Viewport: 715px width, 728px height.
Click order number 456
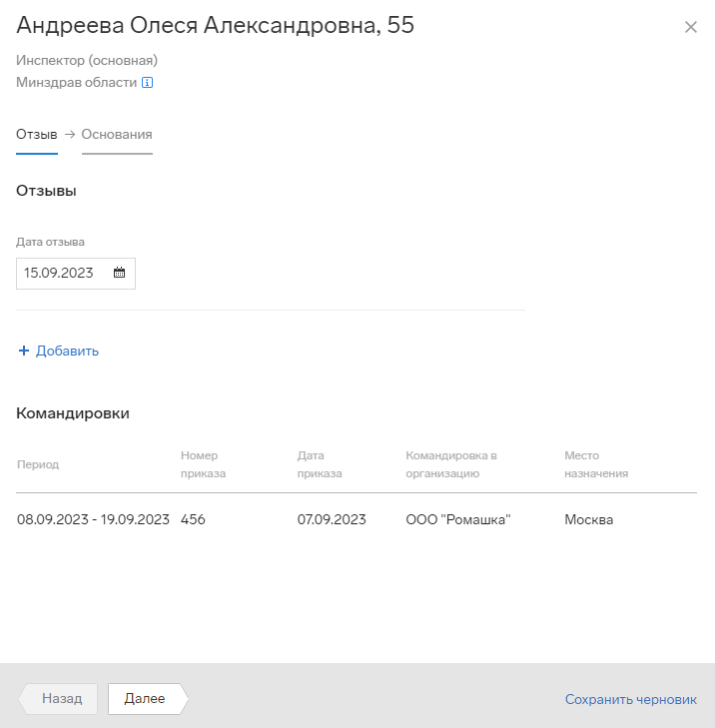193,519
